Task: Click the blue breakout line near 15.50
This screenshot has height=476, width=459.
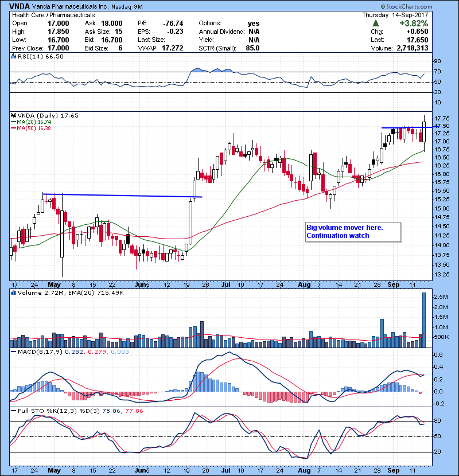Action: [122, 196]
